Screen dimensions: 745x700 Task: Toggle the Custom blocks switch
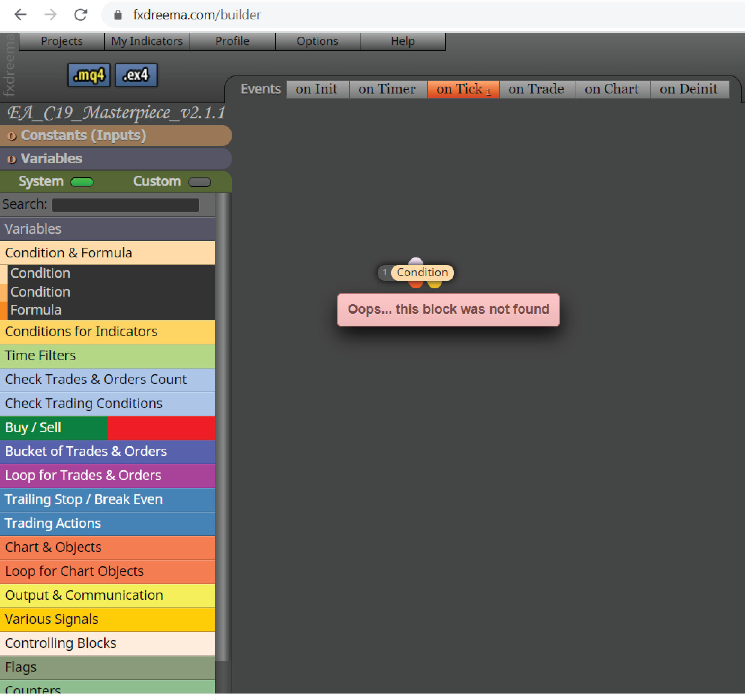[x=199, y=182]
